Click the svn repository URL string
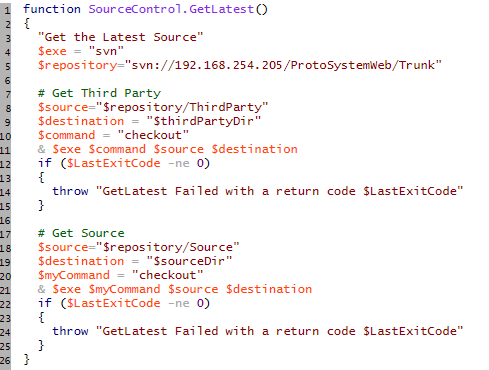Image resolution: width=489 pixels, height=370 pixels. tap(283, 65)
